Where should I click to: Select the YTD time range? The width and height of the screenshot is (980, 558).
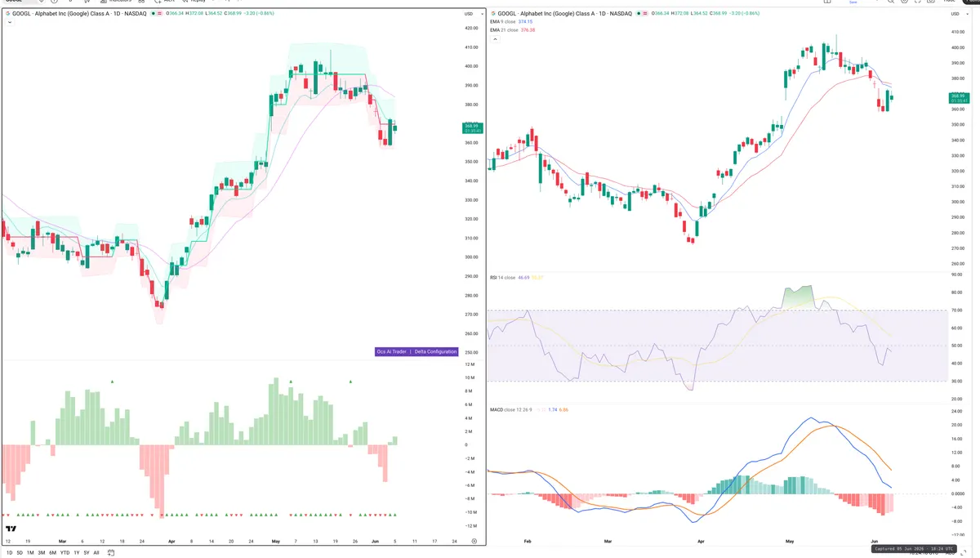pos(65,553)
